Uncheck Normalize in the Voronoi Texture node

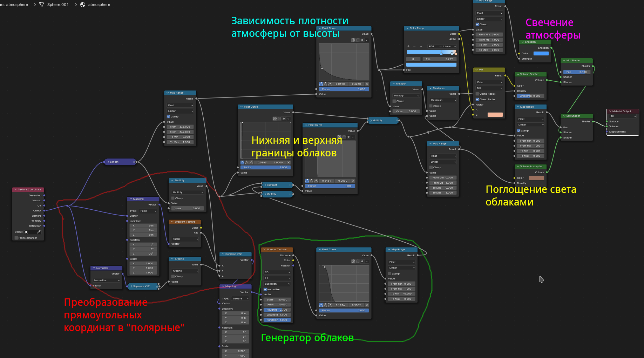[x=265, y=289]
